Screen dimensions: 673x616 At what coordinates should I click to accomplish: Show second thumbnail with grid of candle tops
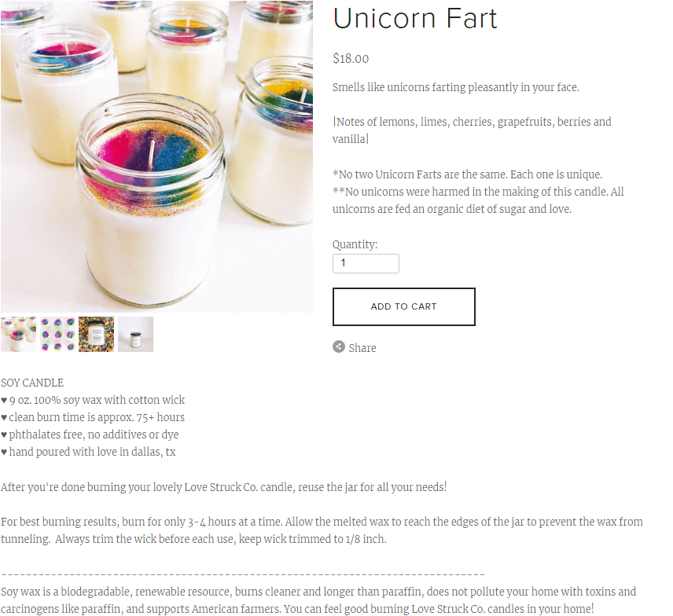pos(57,334)
